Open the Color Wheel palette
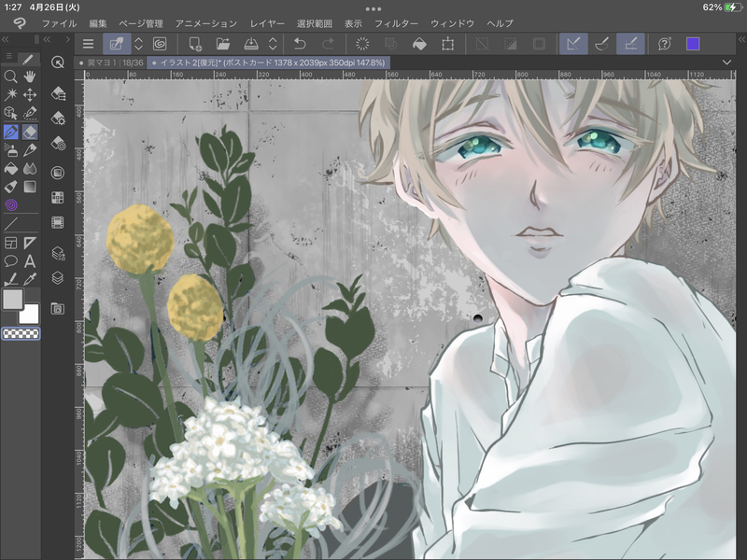 tap(58, 173)
